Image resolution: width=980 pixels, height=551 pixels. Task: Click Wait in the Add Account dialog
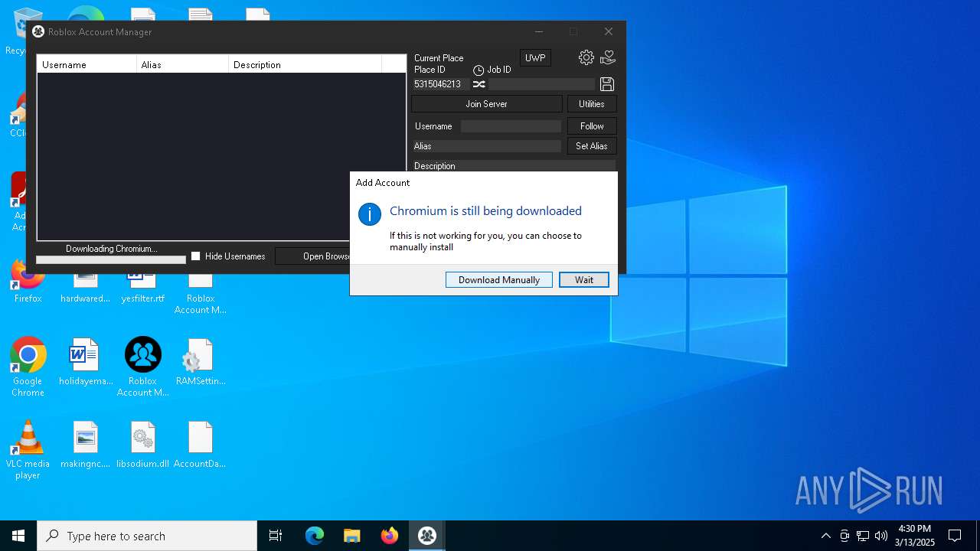click(x=584, y=280)
